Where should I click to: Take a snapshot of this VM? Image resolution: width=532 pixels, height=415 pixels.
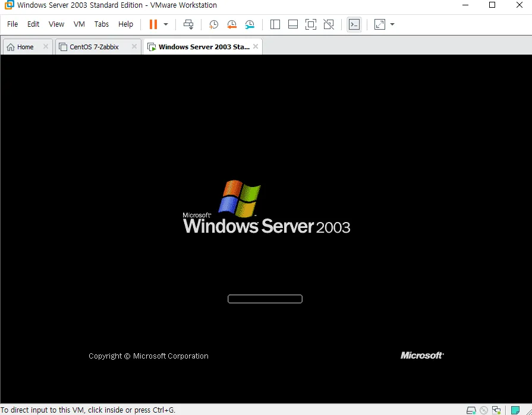pyautogui.click(x=214, y=24)
